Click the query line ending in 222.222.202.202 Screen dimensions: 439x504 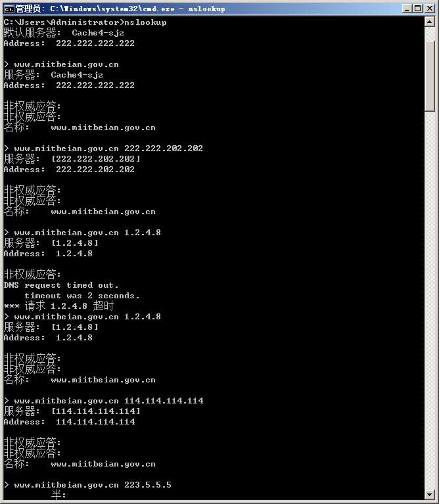(103, 149)
